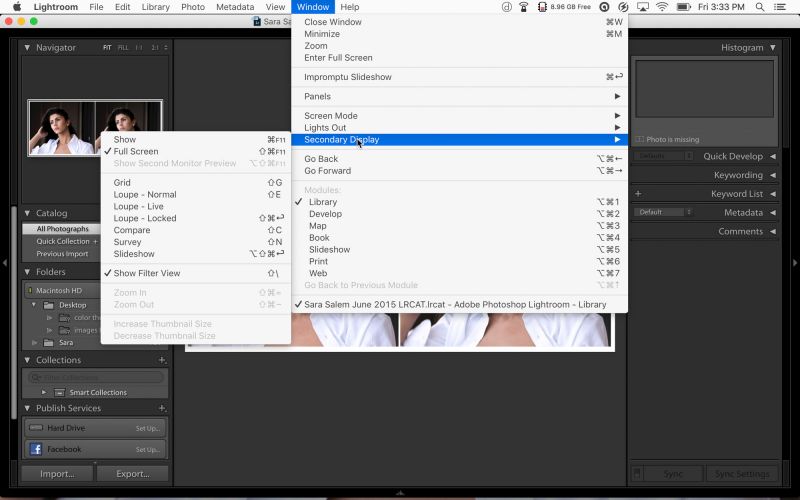This screenshot has height=500, width=800.
Task: Click the circled d menu bar icon
Action: (507, 7)
